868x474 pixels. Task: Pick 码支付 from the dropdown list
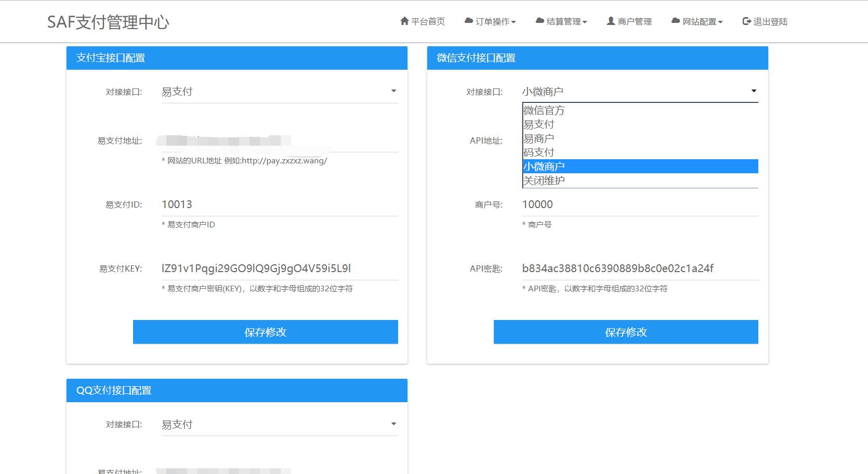click(640, 152)
